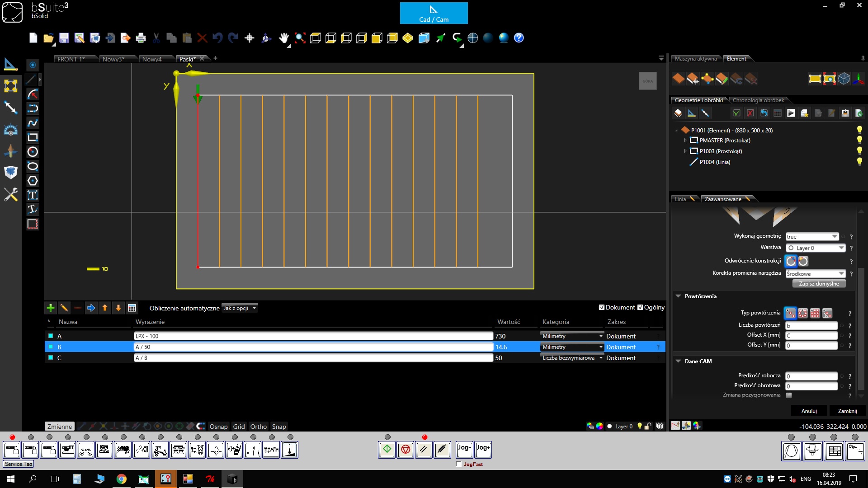This screenshot has height=488, width=868.
Task: Click the expression field for variable A
Action: pos(313,336)
